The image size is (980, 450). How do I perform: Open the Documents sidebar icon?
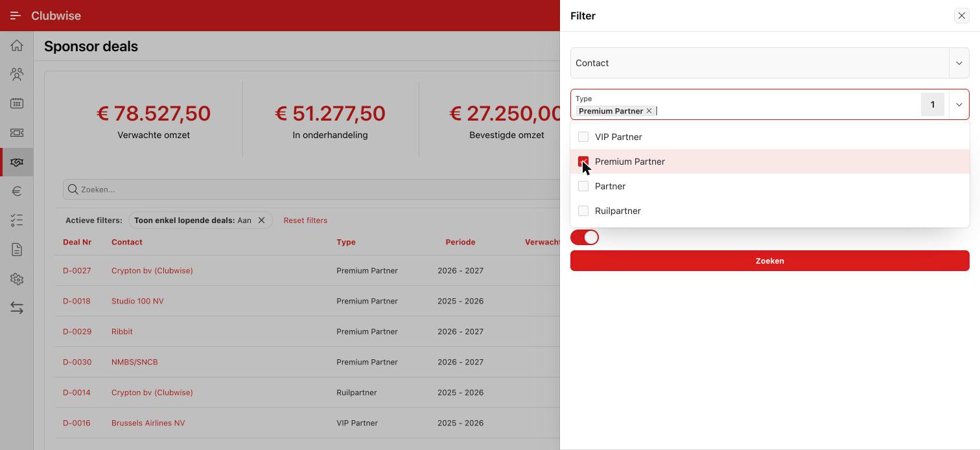17,250
